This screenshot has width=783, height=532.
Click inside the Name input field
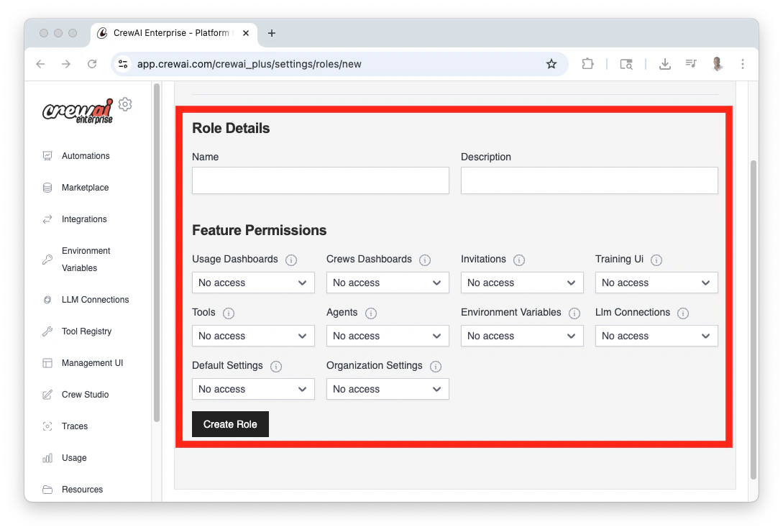[320, 180]
